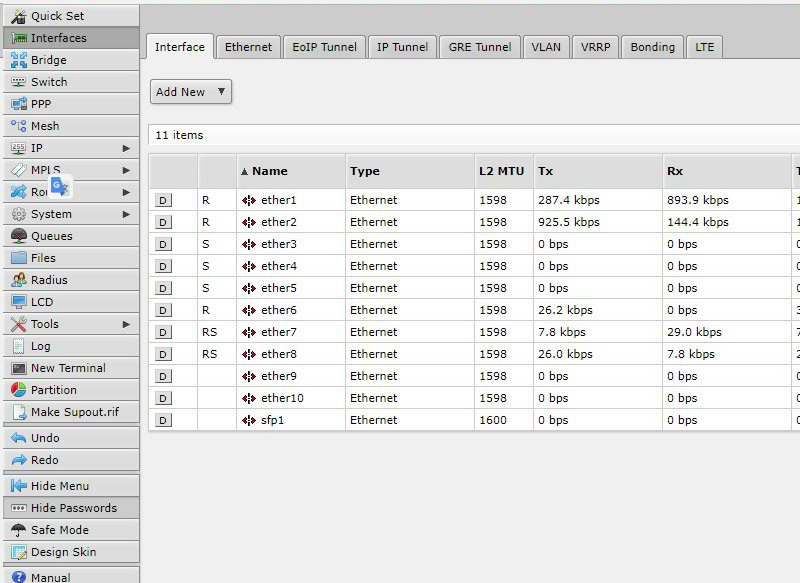Click the Queues tree icon
Screen dimensions: 800x583
[x=18, y=236]
